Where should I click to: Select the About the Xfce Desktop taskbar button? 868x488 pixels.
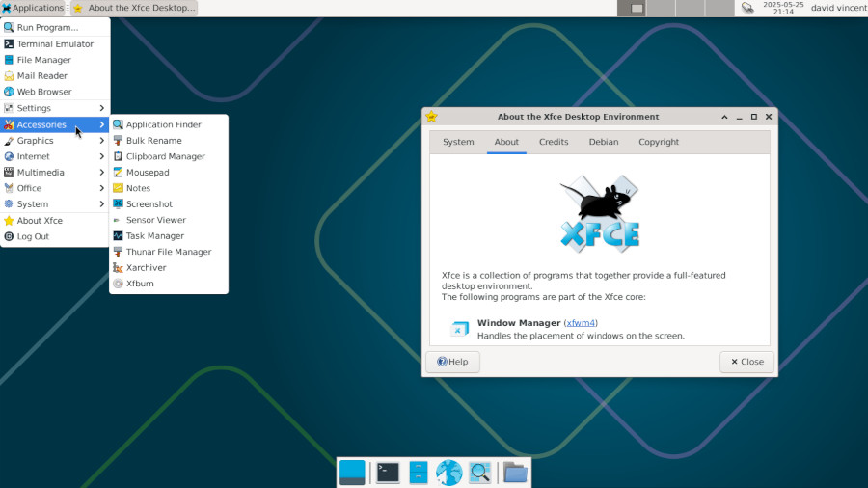134,8
